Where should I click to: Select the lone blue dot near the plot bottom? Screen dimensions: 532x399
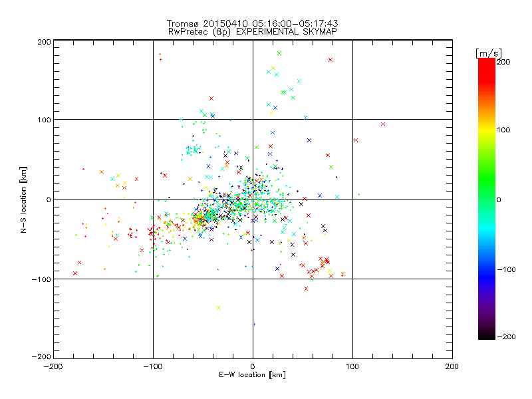tap(254, 324)
